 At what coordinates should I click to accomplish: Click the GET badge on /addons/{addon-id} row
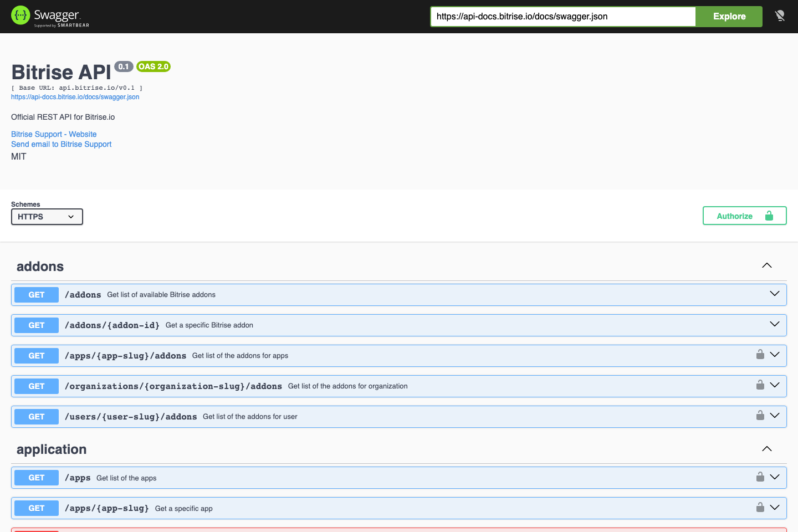click(36, 325)
